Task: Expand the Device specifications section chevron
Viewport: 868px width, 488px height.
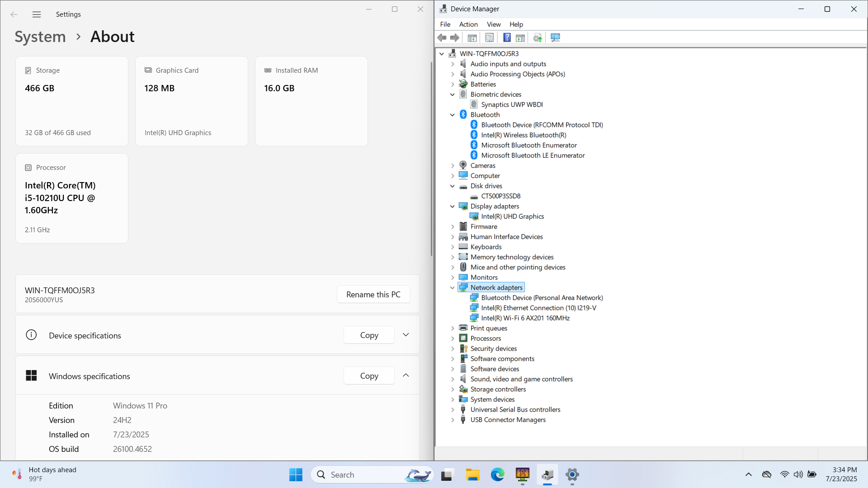Action: (x=406, y=335)
